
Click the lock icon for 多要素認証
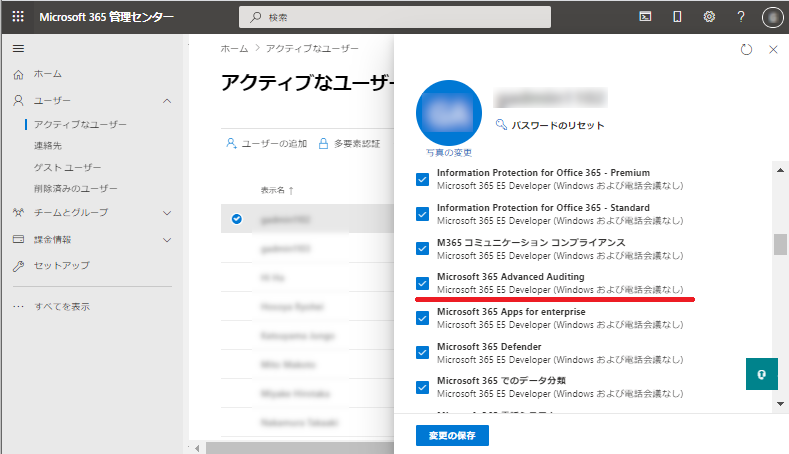324,143
